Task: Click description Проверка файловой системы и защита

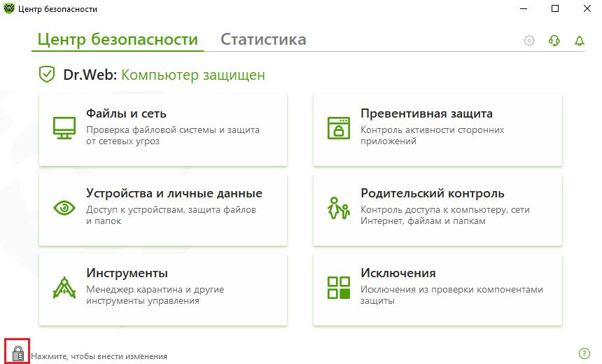Action: [x=173, y=136]
